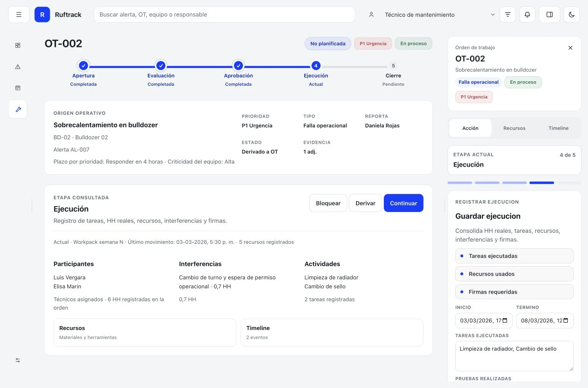588x388 pixels.
Task: Click Limpieza de radiador activity
Action: pyautogui.click(x=331, y=277)
